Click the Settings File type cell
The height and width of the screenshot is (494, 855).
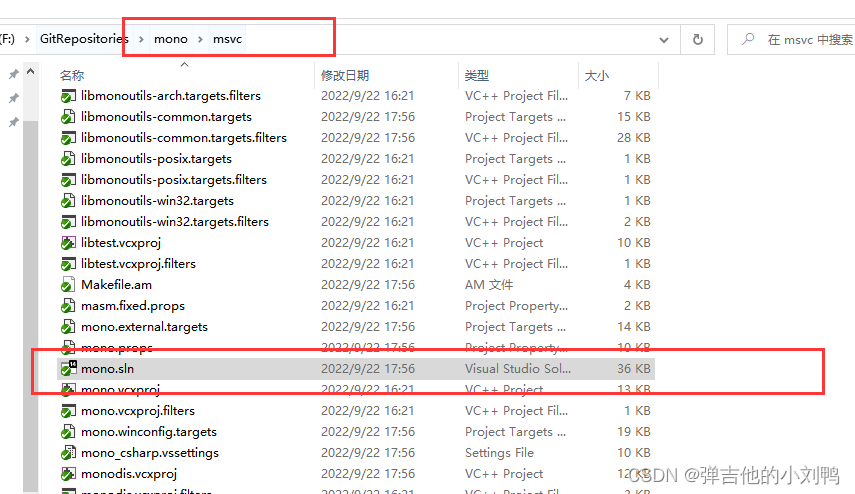(499, 453)
